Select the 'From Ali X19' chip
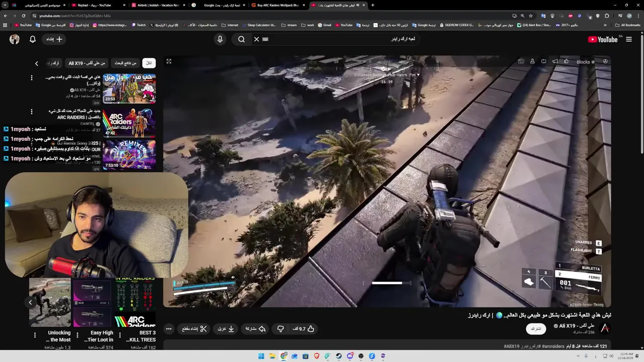The width and height of the screenshot is (644, 362). click(87, 63)
